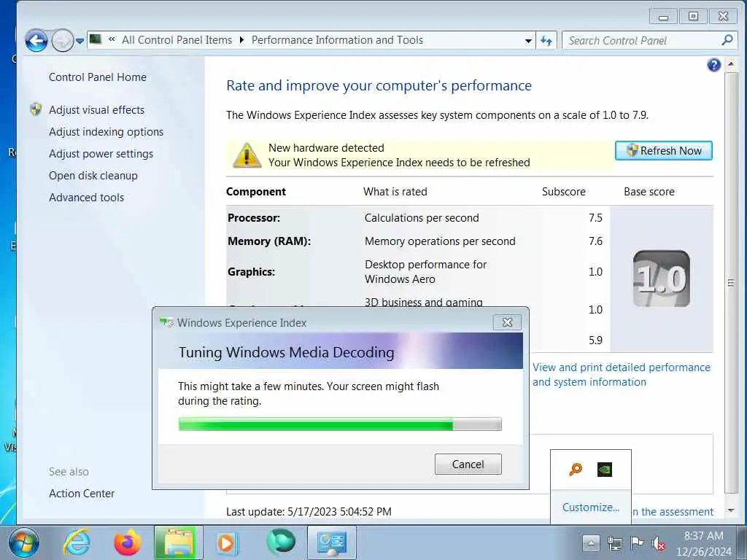The width and height of the screenshot is (747, 560).
Task: Click the Last update timestamp text
Action: coord(309,512)
